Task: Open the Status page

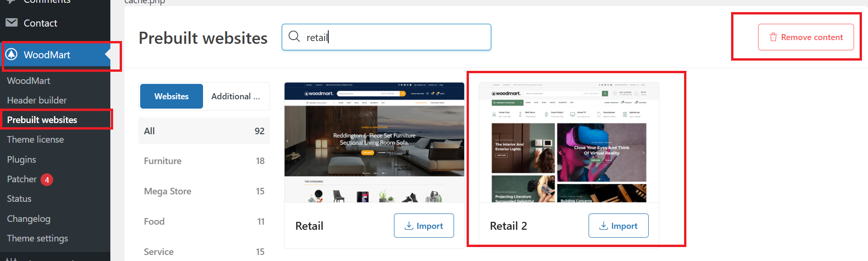Action: coord(19,199)
